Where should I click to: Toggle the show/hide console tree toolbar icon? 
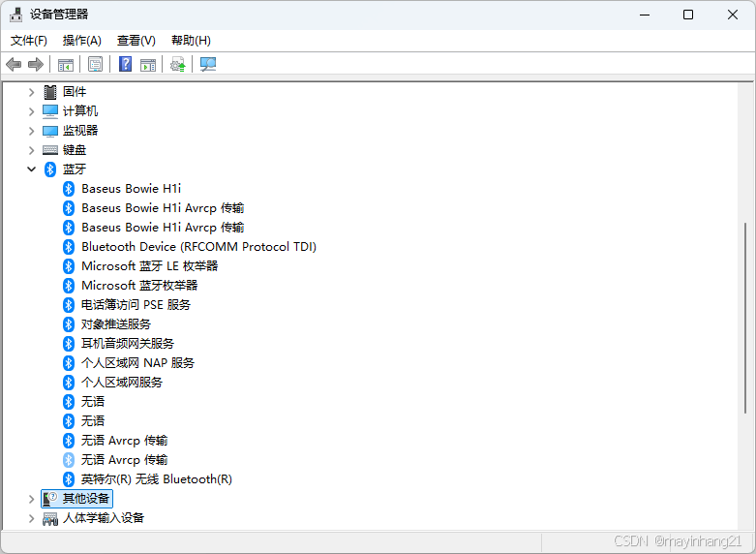coord(66,65)
